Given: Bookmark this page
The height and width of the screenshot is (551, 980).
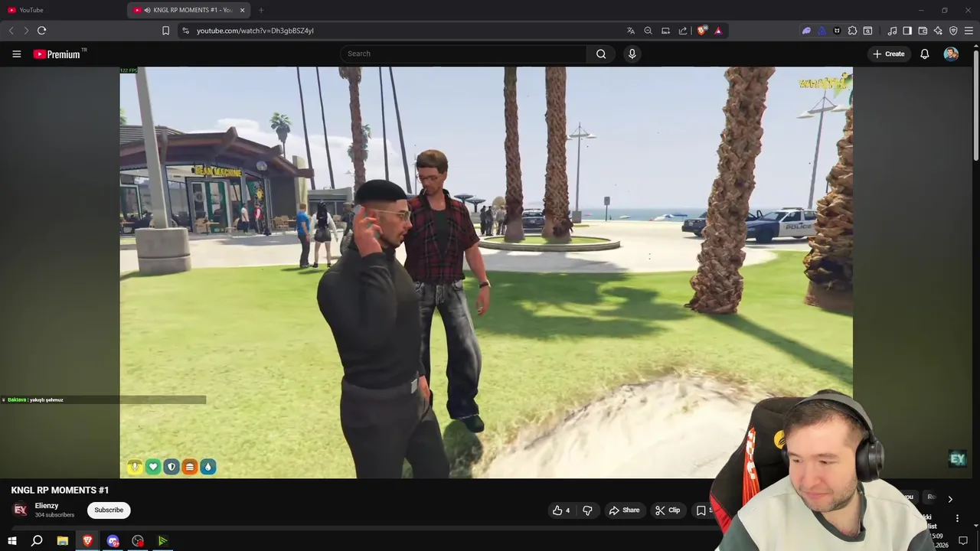Looking at the screenshot, I should coord(165,31).
